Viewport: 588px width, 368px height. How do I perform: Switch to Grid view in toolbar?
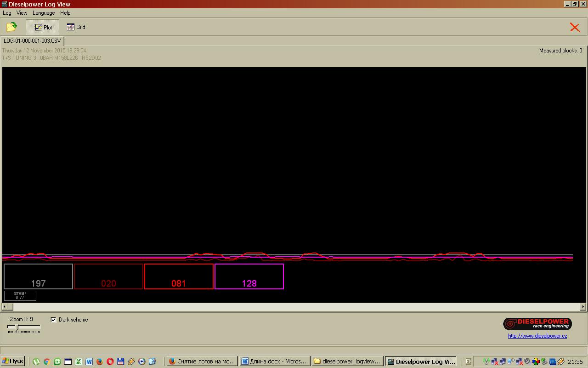[76, 27]
